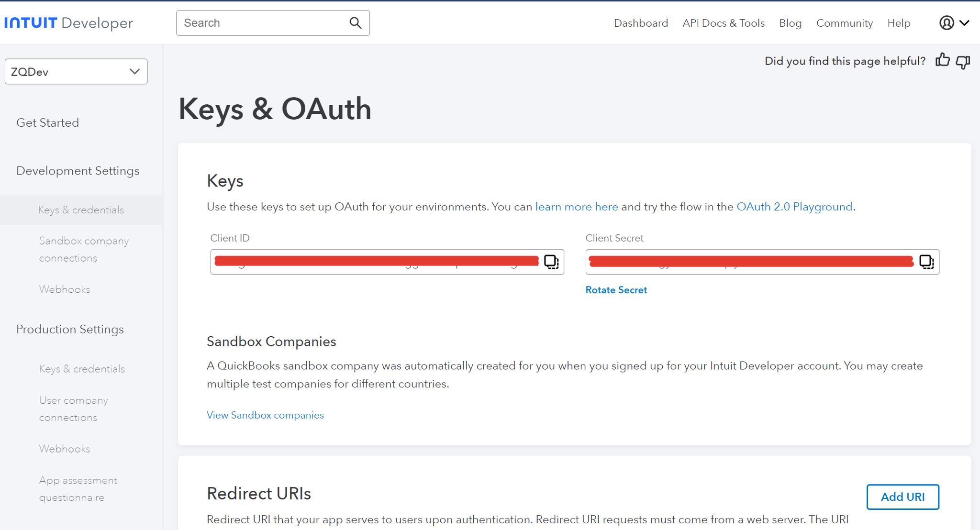Open App assessment questionnaire
This screenshot has width=980, height=530.
pos(78,488)
